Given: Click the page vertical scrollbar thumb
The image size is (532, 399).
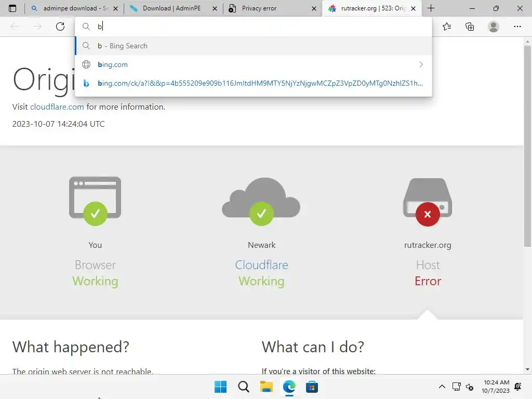Looking at the screenshot, I should 527,146.
